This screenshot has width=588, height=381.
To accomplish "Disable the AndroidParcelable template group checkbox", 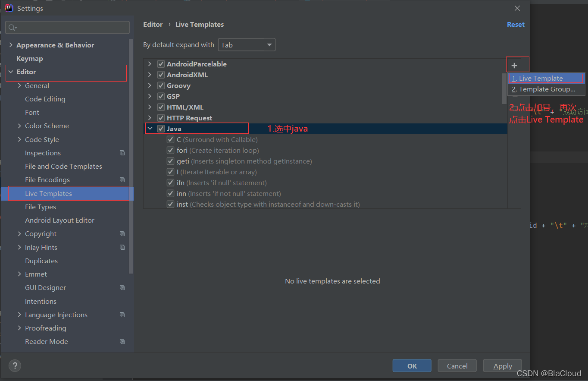I will coord(160,63).
